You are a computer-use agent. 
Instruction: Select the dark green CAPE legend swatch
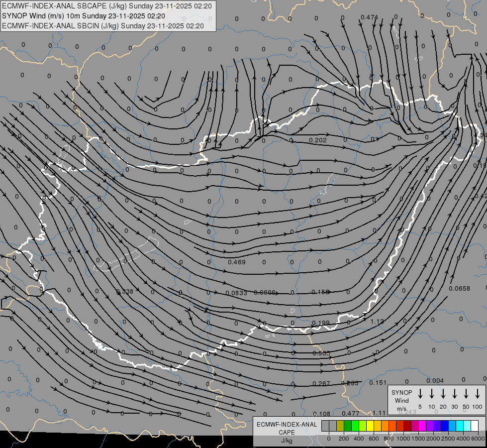(x=348, y=426)
